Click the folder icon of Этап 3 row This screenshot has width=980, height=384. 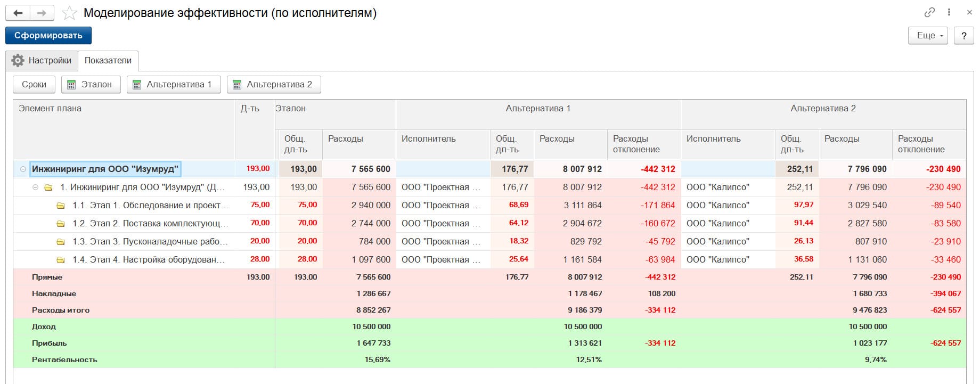click(60, 242)
